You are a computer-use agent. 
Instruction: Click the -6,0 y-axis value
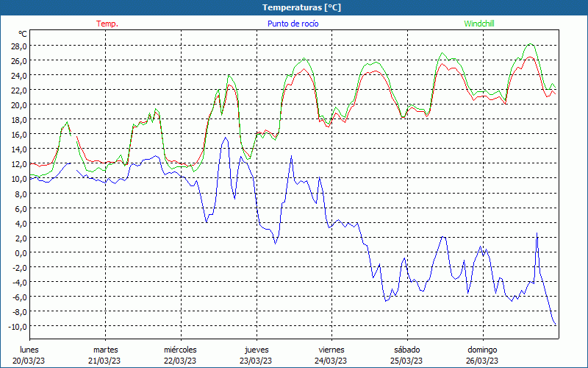pyautogui.click(x=20, y=297)
